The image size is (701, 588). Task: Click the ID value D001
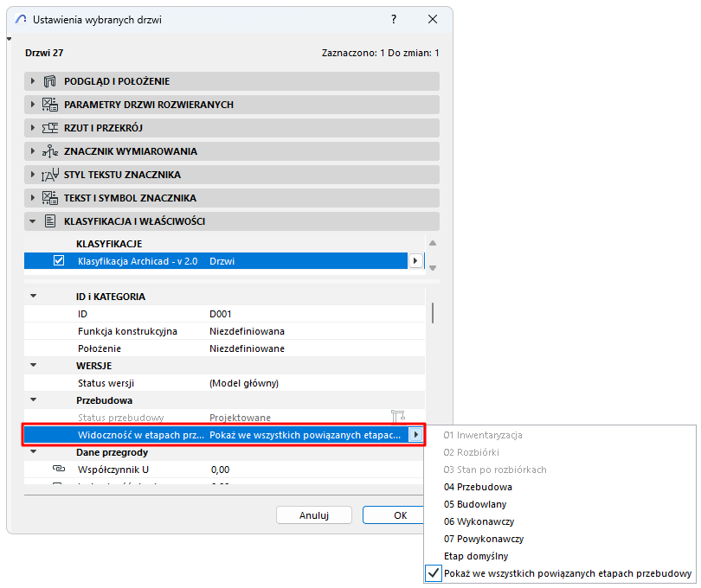(x=221, y=314)
